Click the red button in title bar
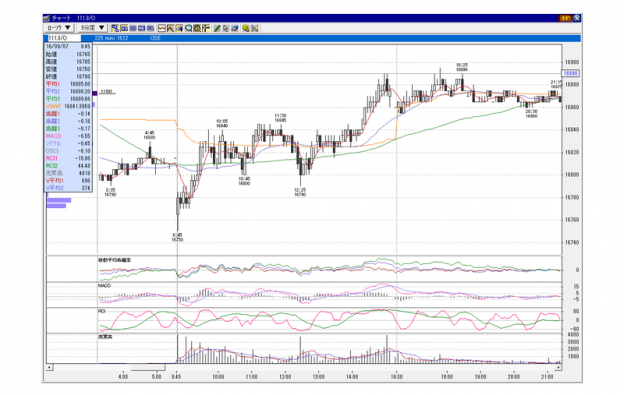The height and width of the screenshot is (395, 624). click(x=565, y=18)
